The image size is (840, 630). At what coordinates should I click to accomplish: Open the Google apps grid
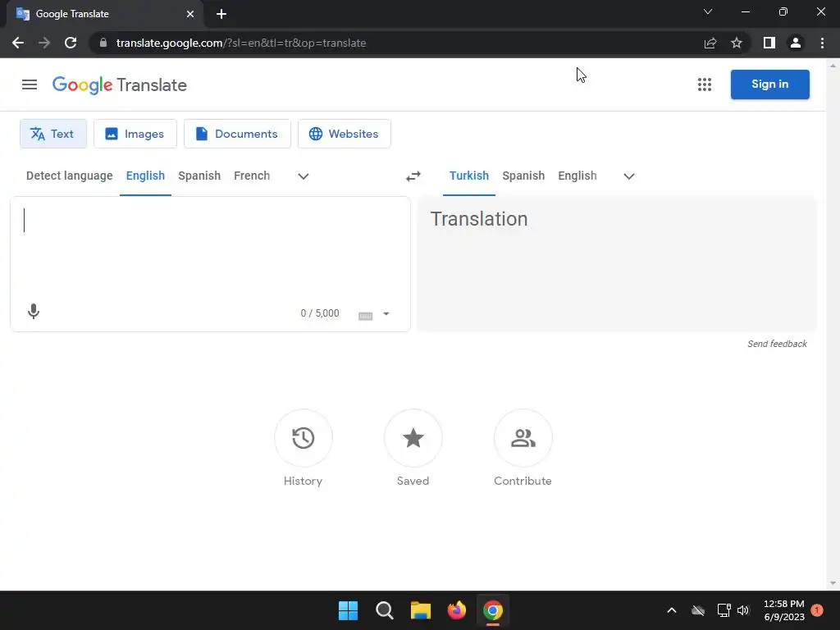(705, 84)
